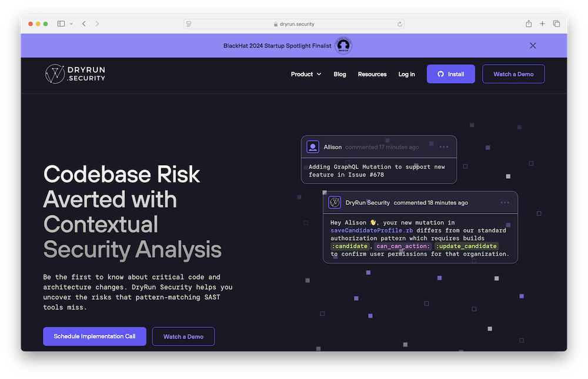The width and height of the screenshot is (588, 379).
Task: Click the BlackHat badge icon in banner
Action: point(343,46)
